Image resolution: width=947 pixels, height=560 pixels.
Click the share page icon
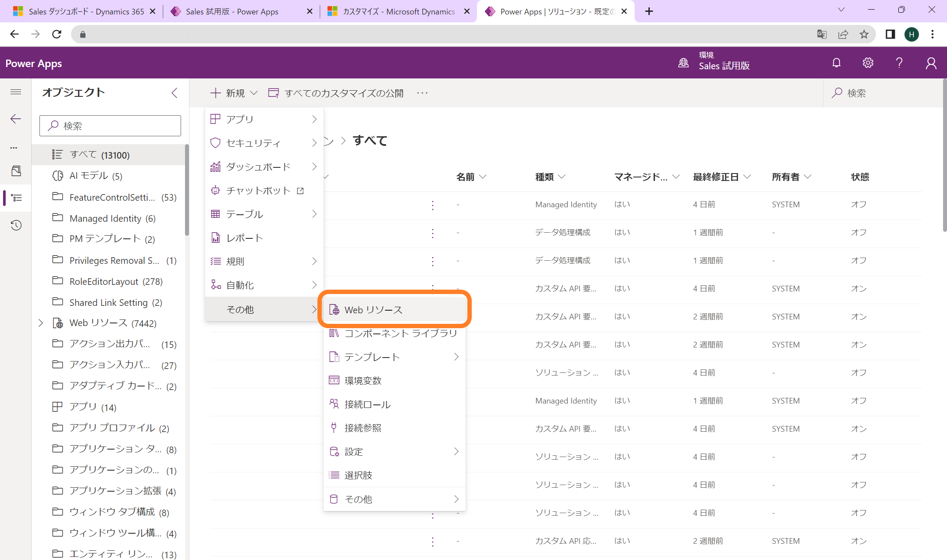pos(843,34)
